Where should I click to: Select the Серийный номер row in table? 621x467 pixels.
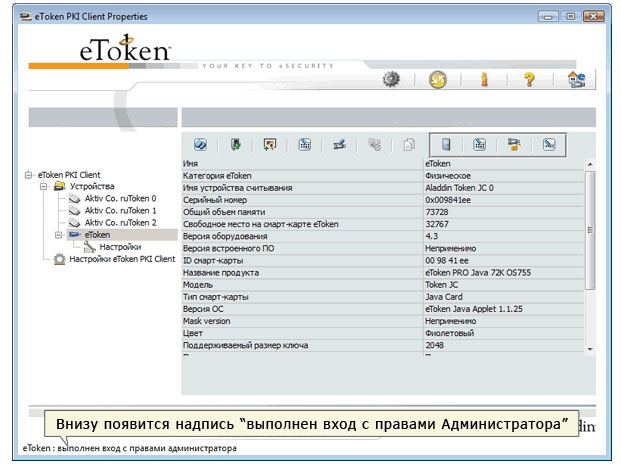point(302,200)
